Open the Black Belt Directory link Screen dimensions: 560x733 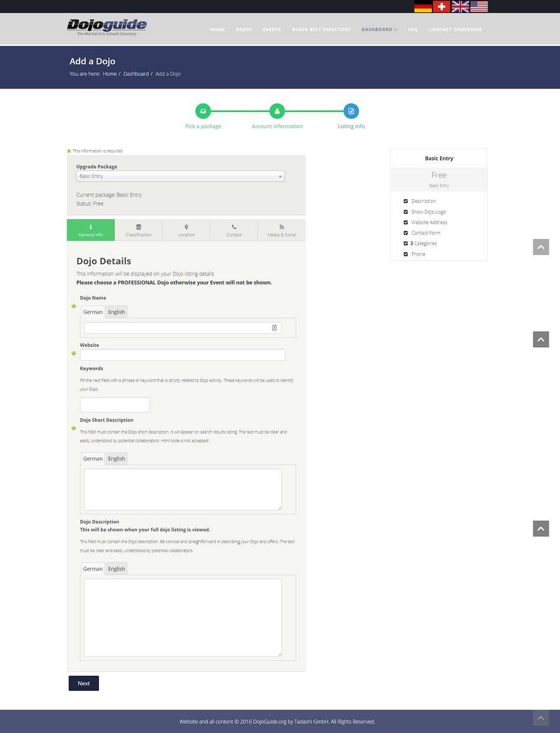coord(321,29)
